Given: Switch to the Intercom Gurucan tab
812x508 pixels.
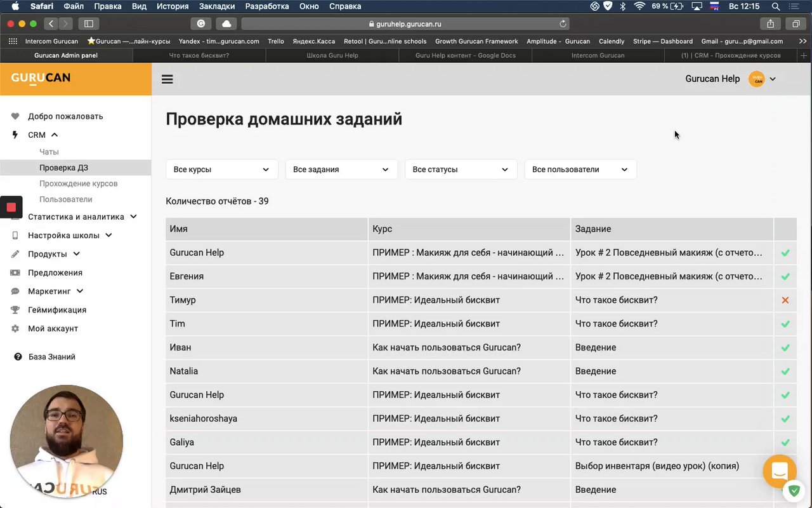Looking at the screenshot, I should (x=598, y=55).
